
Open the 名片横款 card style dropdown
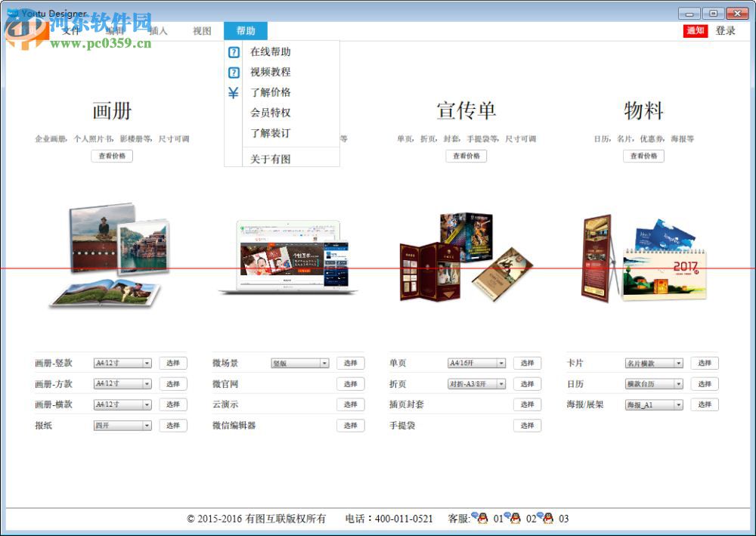click(677, 363)
